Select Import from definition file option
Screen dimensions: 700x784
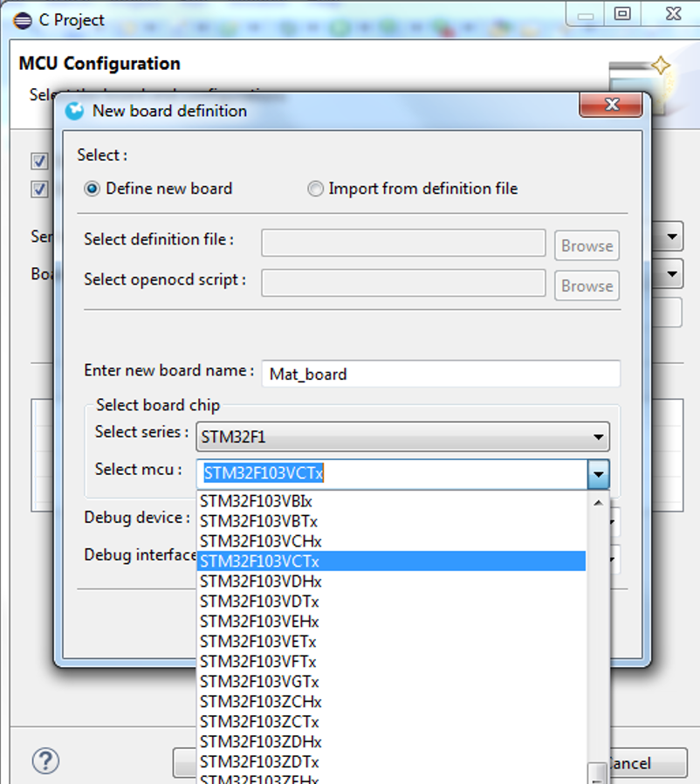(315, 189)
